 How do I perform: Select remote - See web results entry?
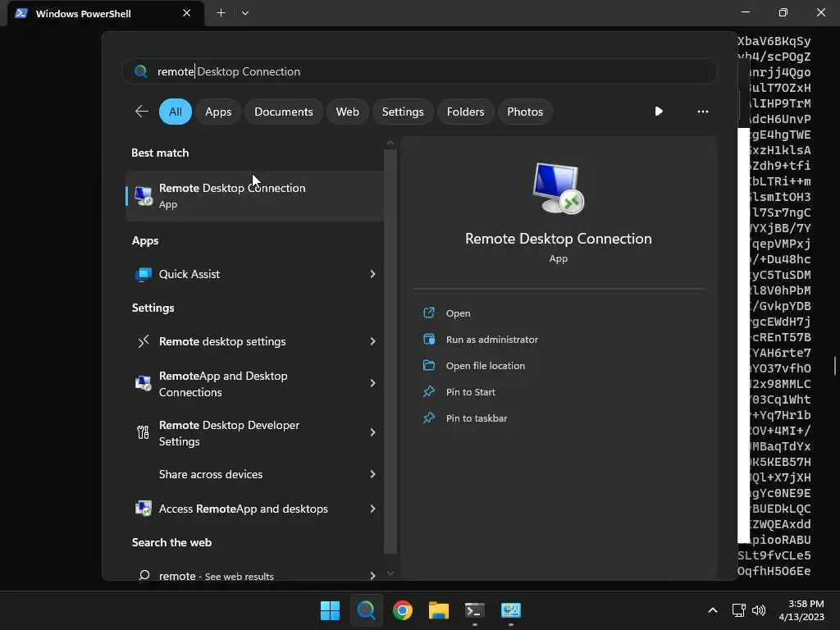point(255,575)
